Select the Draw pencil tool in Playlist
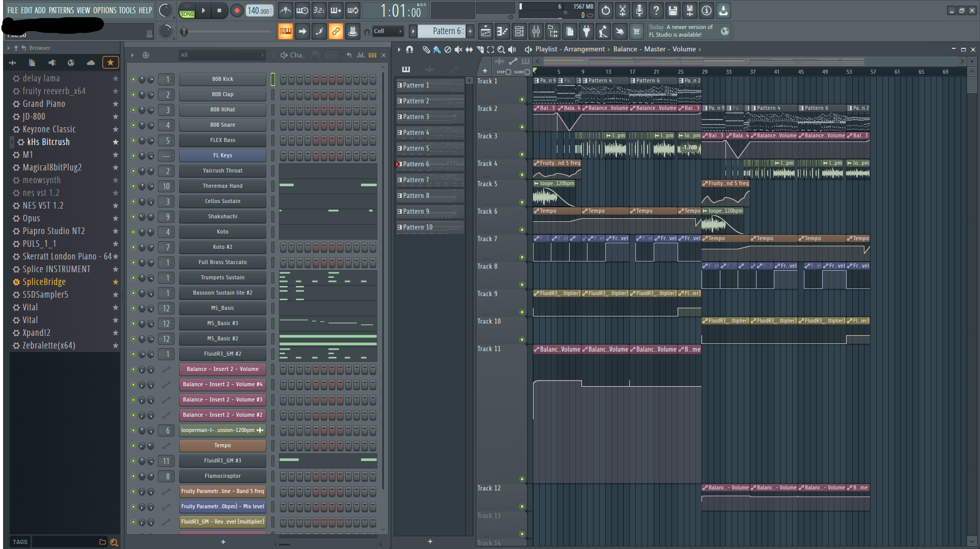 coord(426,49)
